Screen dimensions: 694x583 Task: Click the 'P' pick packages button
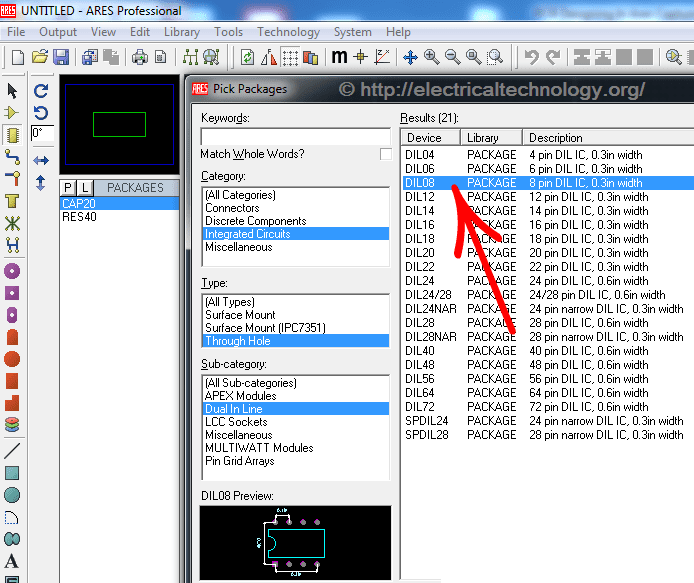click(x=68, y=188)
